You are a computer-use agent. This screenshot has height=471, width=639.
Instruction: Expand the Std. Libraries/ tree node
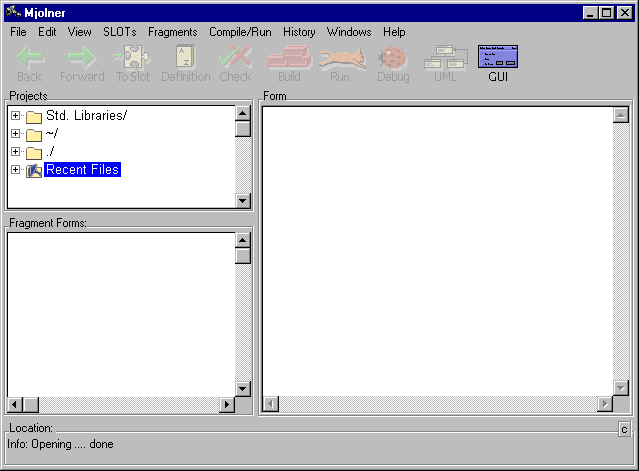pyautogui.click(x=16, y=116)
